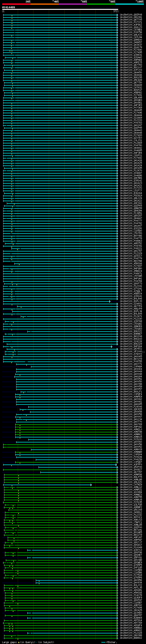
Task: Select the UniRef100_Q3LFQ5 label
Action: click(x=131, y=505)
